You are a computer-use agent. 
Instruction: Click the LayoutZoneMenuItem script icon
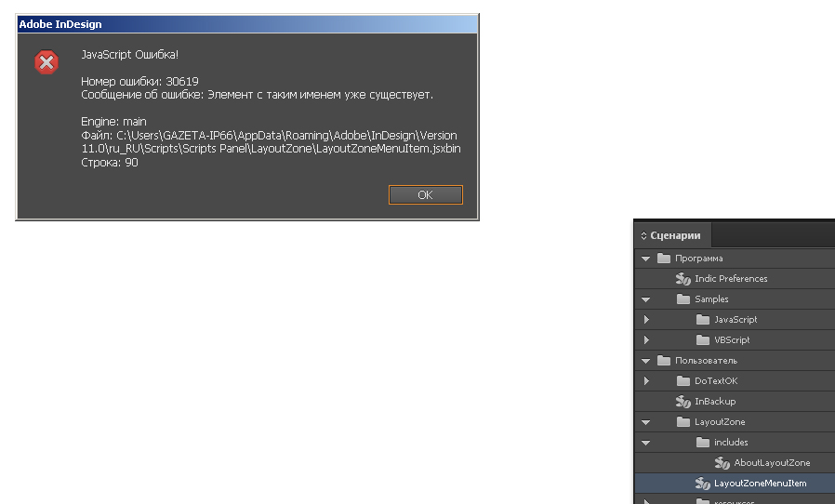point(702,484)
